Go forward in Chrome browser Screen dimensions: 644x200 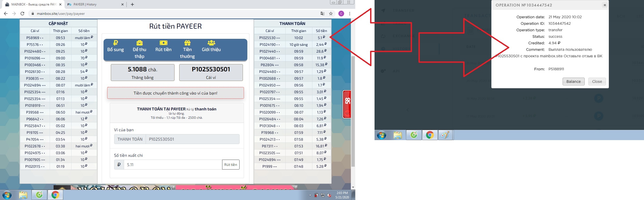click(x=14, y=14)
